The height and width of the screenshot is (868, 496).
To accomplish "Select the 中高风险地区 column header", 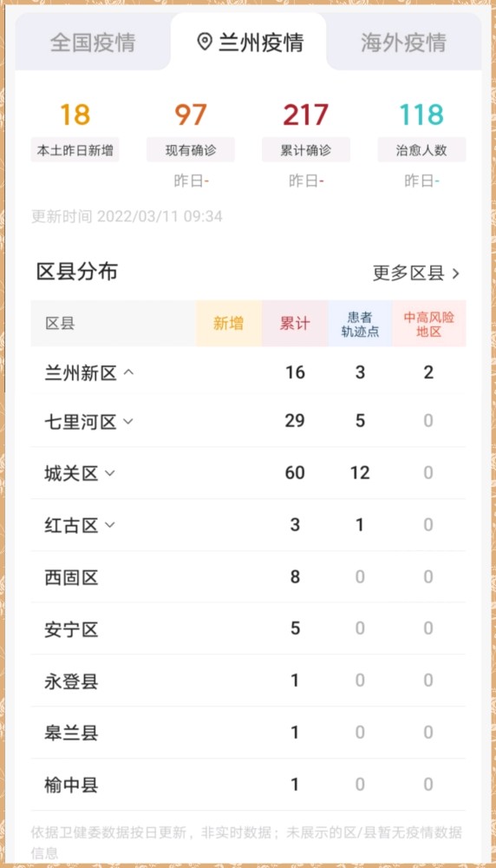I will point(428,324).
